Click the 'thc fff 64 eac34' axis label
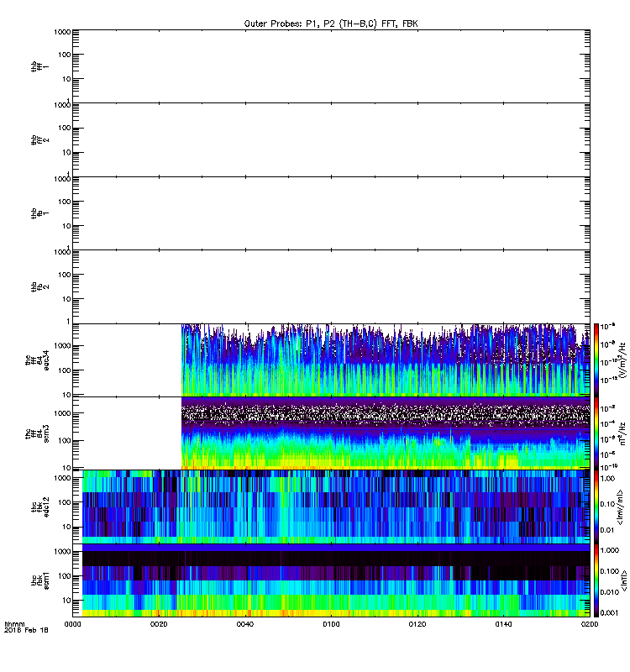 click(37, 360)
